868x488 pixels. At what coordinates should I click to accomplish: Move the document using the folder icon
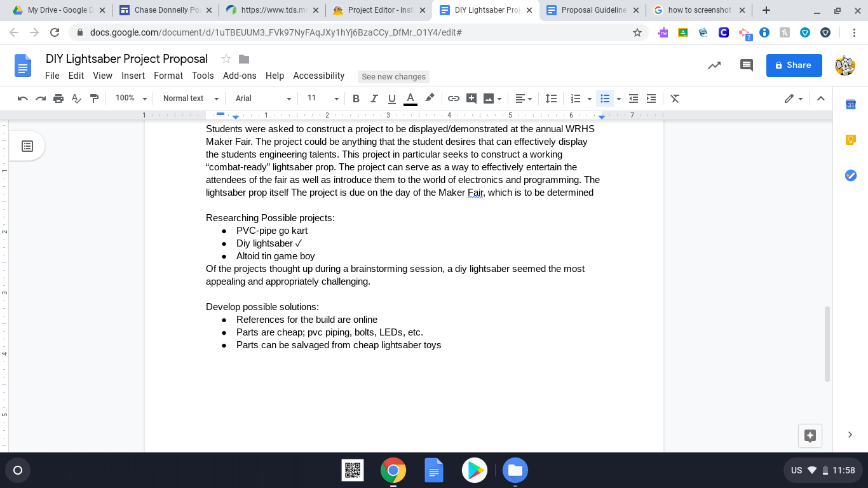tap(244, 59)
